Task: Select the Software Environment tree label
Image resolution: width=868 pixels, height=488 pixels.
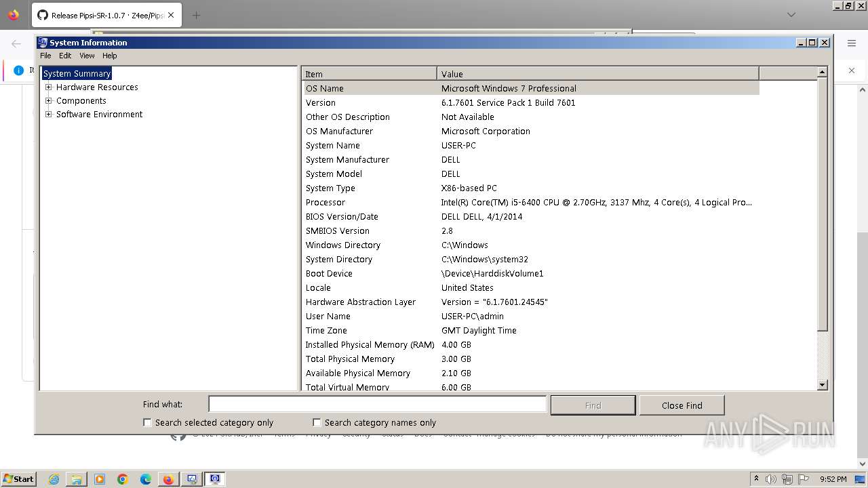Action: [99, 114]
